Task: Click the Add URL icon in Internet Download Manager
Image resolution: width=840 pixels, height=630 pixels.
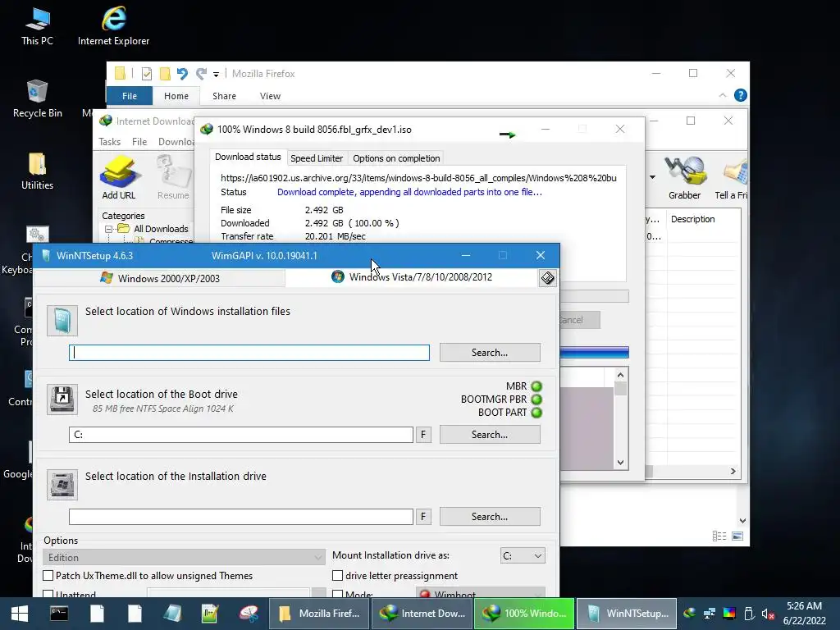Action: [x=119, y=171]
